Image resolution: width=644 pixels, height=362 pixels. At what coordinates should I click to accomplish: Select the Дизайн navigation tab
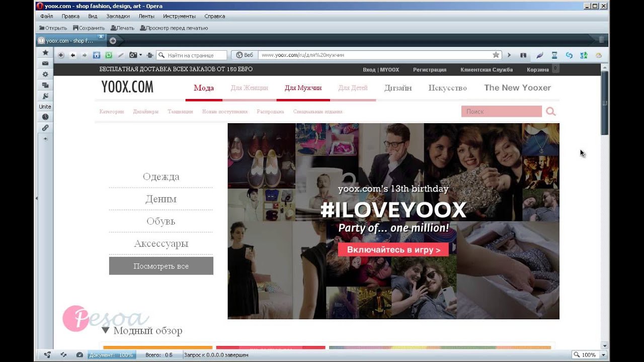(398, 88)
